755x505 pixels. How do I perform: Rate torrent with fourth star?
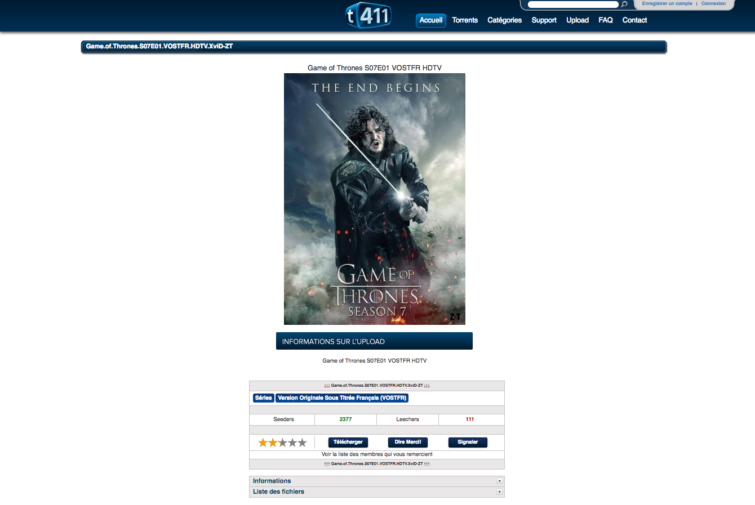pyautogui.click(x=292, y=442)
